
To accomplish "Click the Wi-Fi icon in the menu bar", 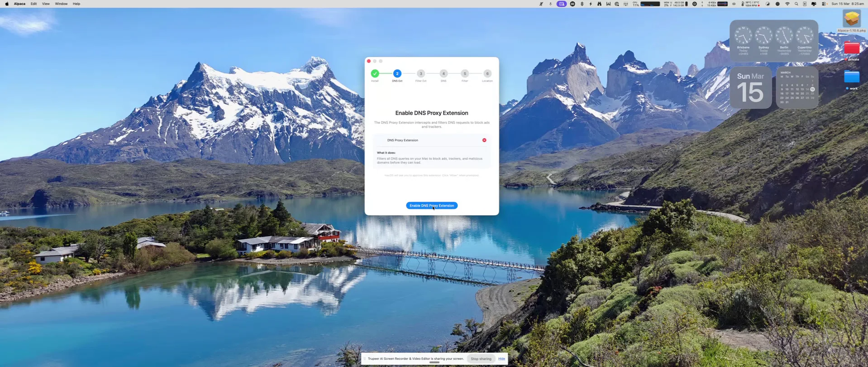I will (787, 4).
